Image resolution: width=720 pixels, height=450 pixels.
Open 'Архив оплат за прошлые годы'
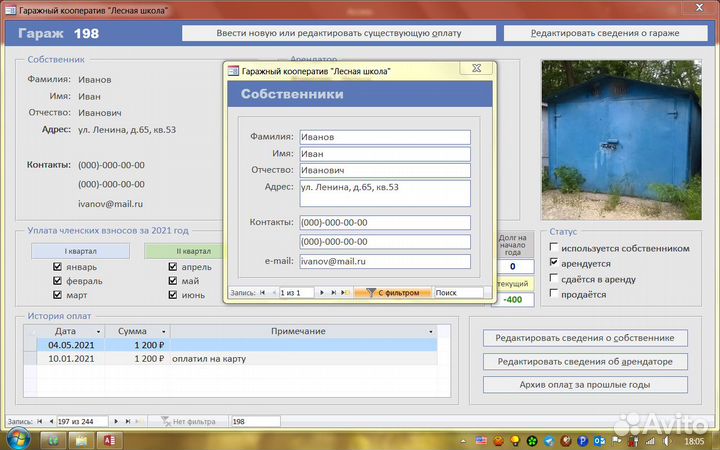click(x=585, y=384)
